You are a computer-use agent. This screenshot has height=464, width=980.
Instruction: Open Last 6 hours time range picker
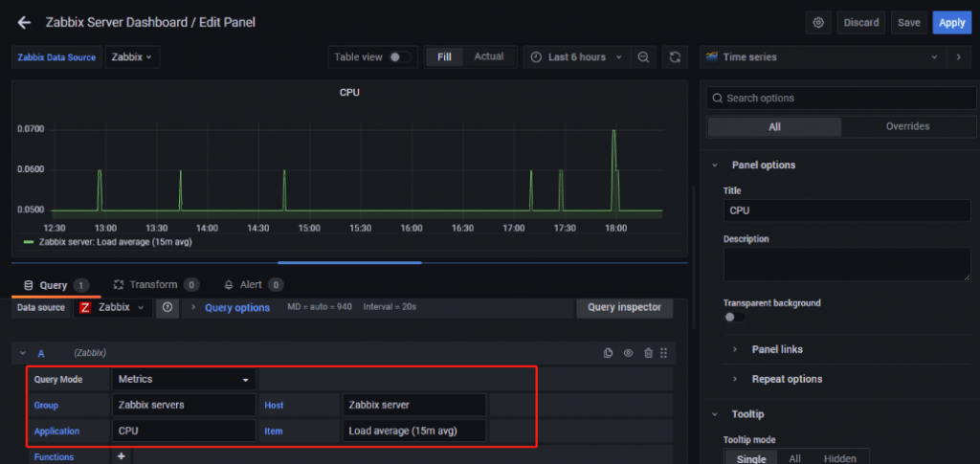[x=577, y=56]
